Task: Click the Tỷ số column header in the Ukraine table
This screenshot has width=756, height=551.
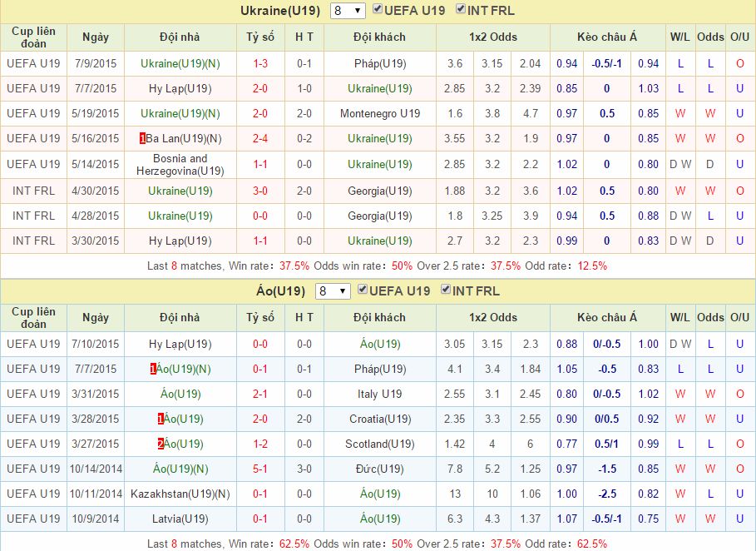Action: point(260,37)
